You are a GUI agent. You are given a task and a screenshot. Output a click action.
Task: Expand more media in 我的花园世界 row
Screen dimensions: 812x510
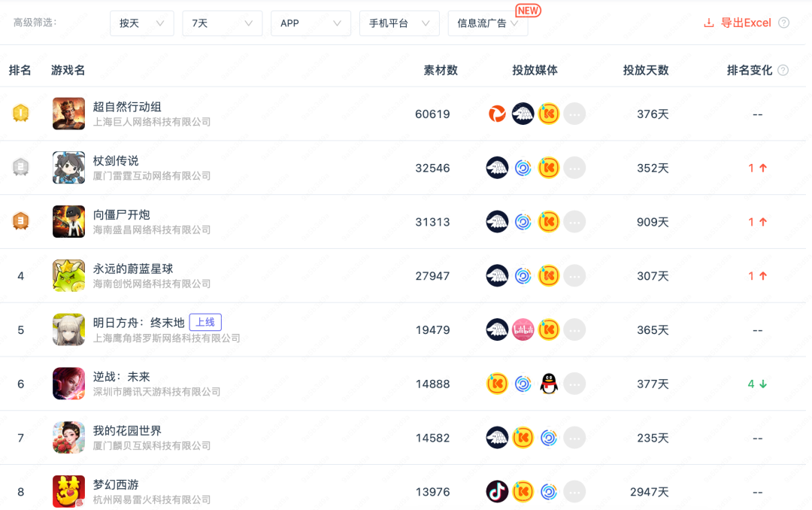574,438
